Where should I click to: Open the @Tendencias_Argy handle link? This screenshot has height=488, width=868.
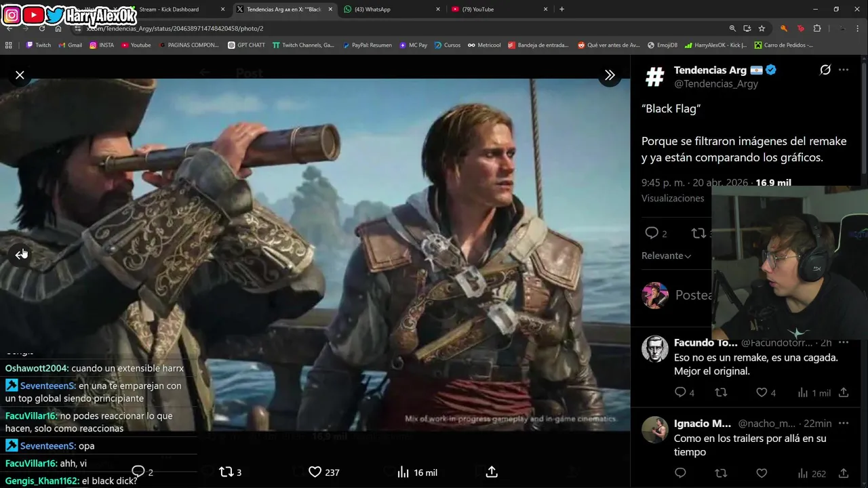click(716, 83)
